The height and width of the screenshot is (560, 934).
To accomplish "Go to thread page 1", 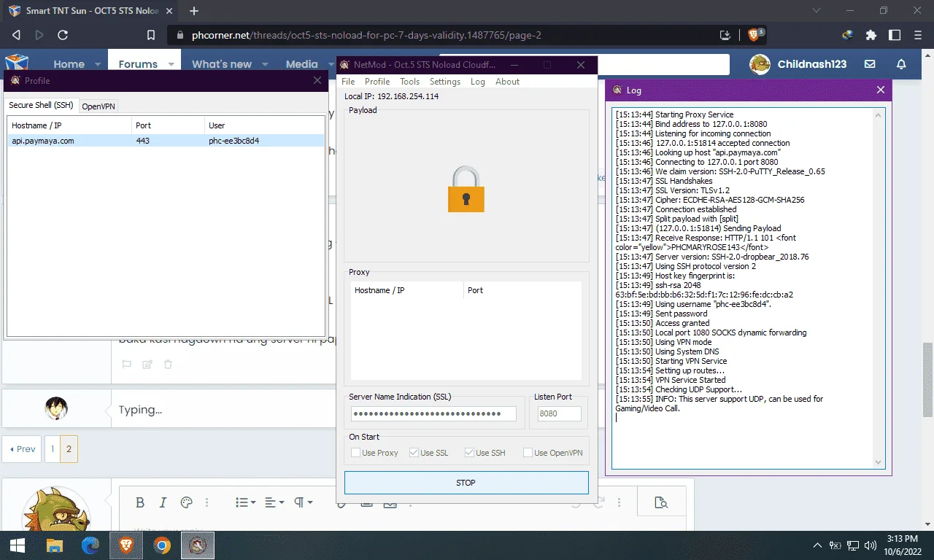I will click(53, 449).
